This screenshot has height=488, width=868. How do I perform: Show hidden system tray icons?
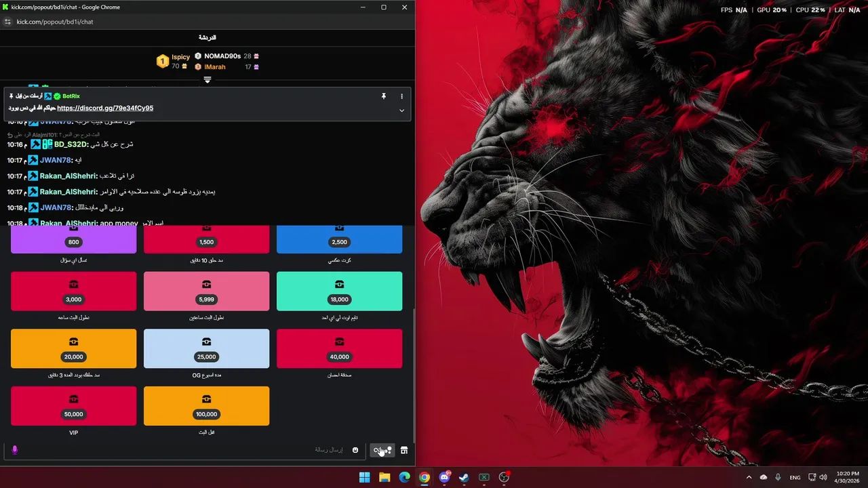[749, 477]
